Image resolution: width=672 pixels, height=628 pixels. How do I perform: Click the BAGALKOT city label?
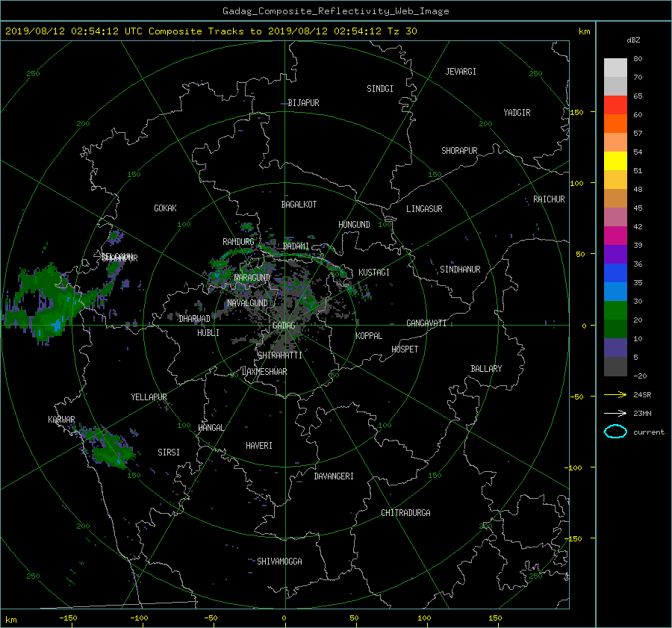point(299,205)
